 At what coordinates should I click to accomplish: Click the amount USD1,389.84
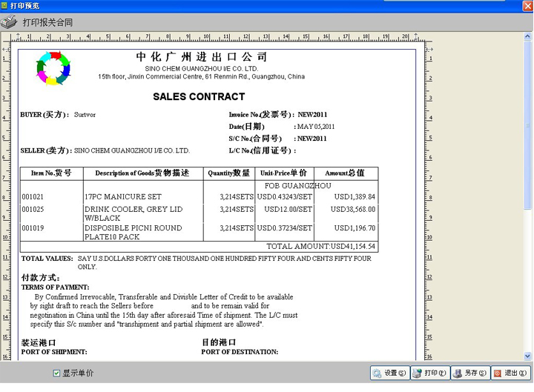pos(355,196)
